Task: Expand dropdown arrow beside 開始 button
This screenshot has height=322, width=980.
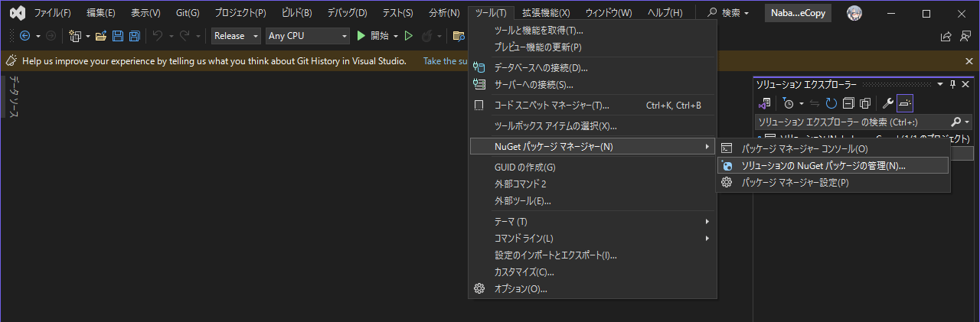Action: (395, 36)
